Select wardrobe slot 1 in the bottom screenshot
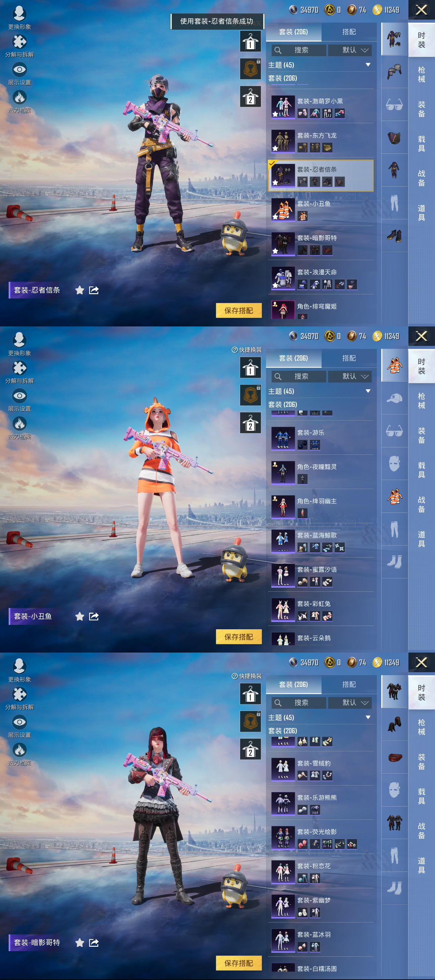435x980 pixels. (x=250, y=694)
